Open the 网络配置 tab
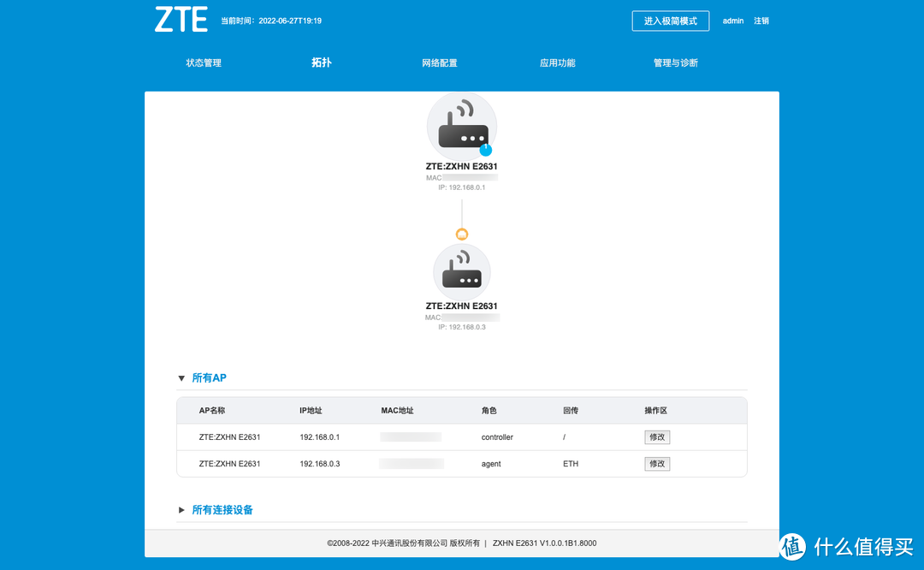The image size is (924, 570). pyautogui.click(x=439, y=62)
